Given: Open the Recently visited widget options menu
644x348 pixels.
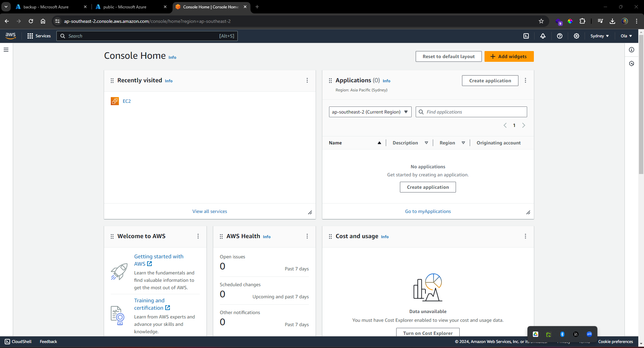Looking at the screenshot, I should pyautogui.click(x=307, y=80).
